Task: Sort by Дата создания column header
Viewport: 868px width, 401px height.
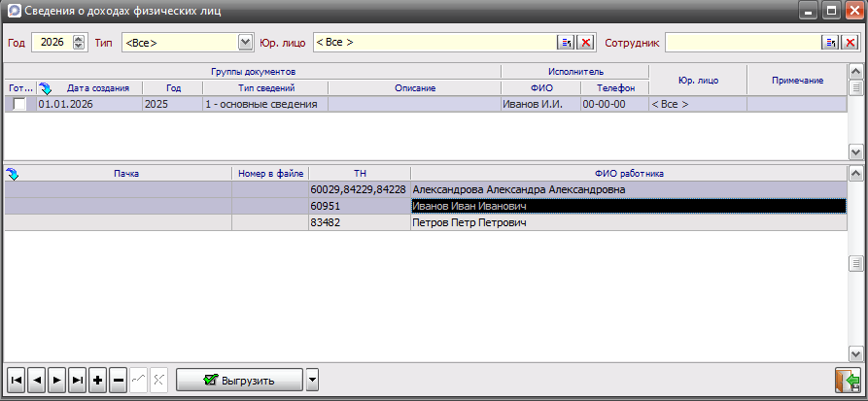Action: coord(96,88)
